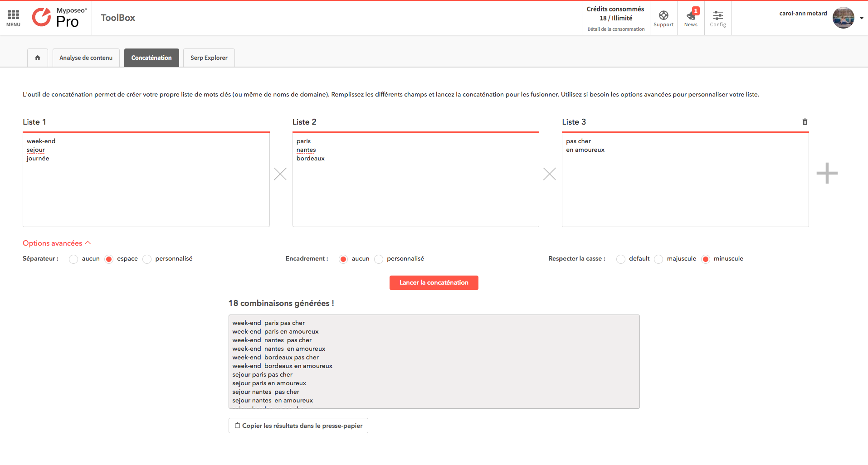Open the Analyse de contenu tab
Image resolution: width=868 pixels, height=465 pixels.
tap(86, 58)
